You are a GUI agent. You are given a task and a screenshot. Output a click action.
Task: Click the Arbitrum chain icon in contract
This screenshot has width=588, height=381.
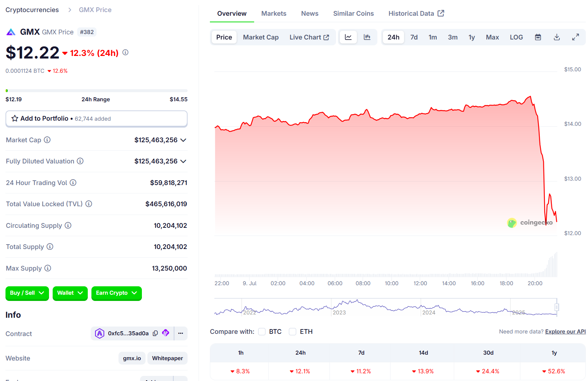[x=100, y=333]
